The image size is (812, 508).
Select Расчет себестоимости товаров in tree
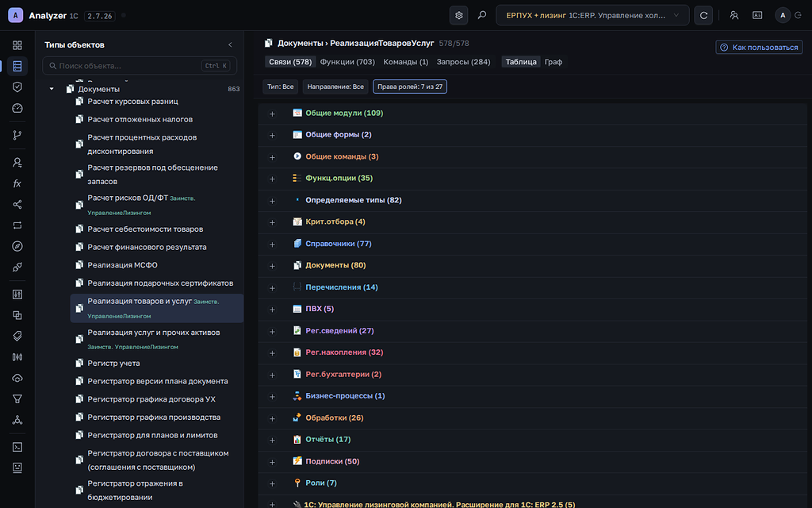point(145,229)
